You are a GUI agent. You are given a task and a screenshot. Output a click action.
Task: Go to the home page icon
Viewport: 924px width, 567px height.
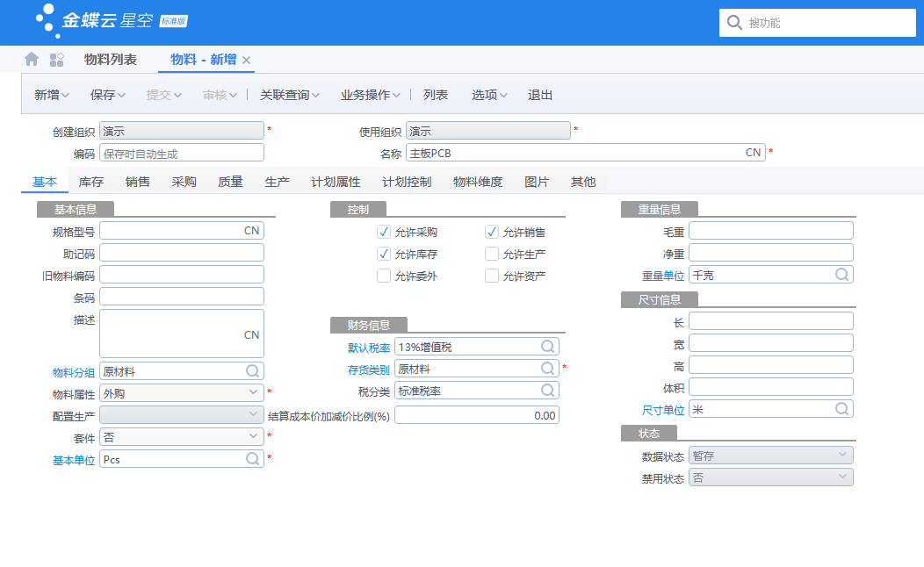[32, 60]
